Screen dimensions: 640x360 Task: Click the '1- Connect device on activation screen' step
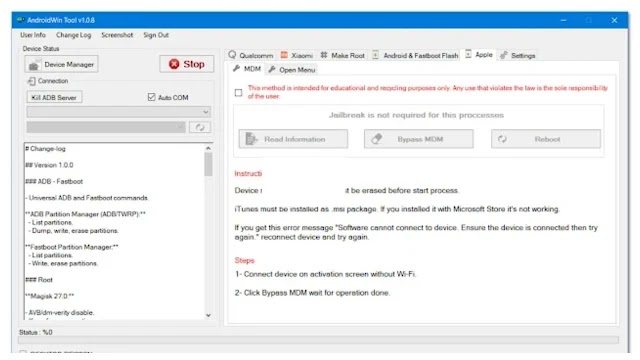tap(325, 274)
